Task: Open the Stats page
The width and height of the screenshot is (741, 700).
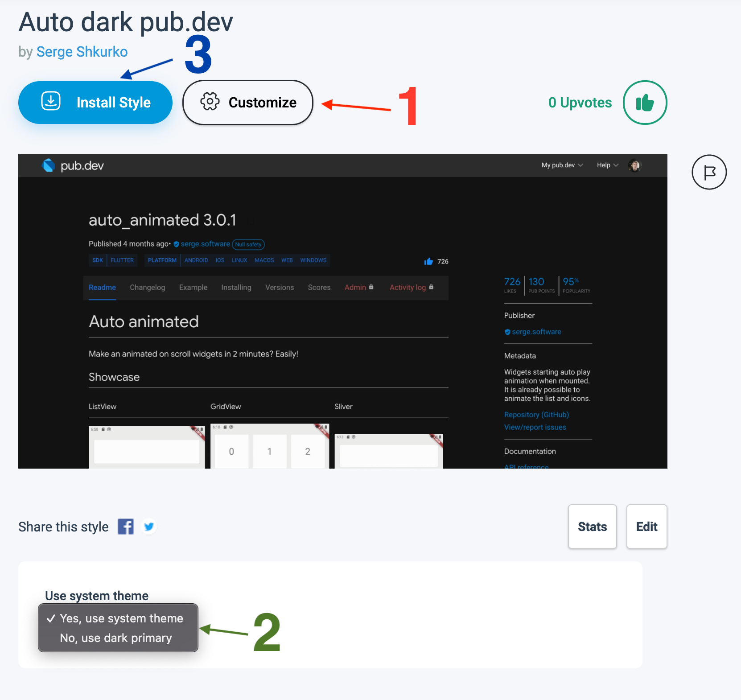Action: [x=593, y=527]
